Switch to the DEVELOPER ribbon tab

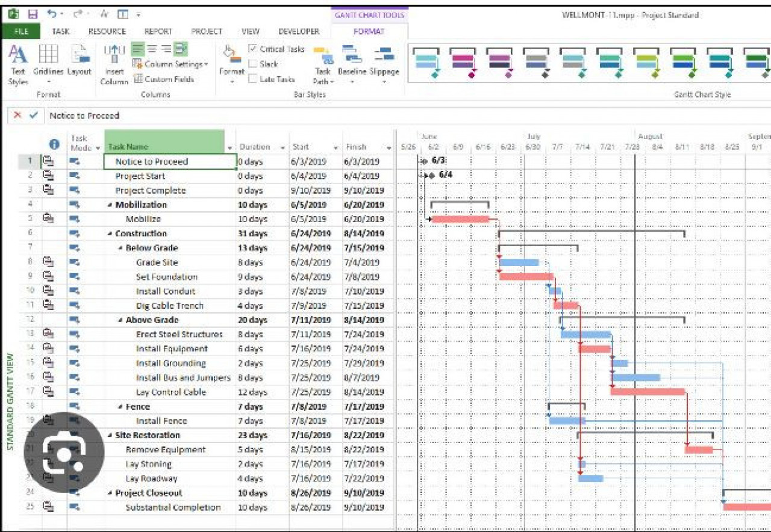click(299, 31)
